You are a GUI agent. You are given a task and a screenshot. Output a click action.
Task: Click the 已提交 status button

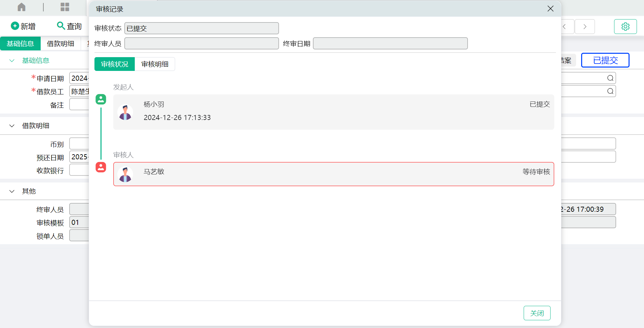coord(605,60)
